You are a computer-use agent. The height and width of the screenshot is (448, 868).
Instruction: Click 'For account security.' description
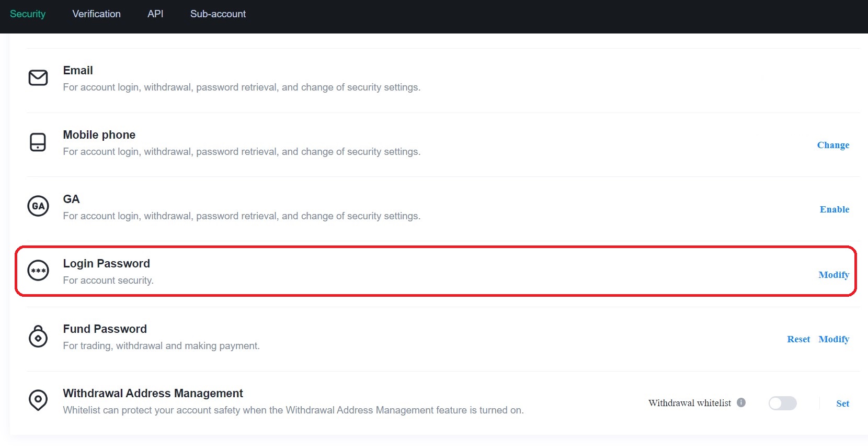(108, 281)
